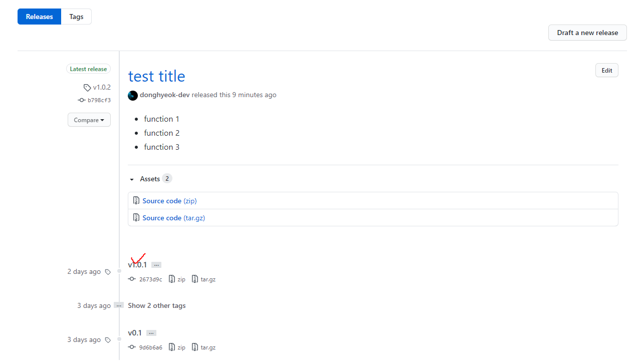Click donghyeok-dev's avatar image
This screenshot has height=364, width=638.
pyautogui.click(x=133, y=95)
